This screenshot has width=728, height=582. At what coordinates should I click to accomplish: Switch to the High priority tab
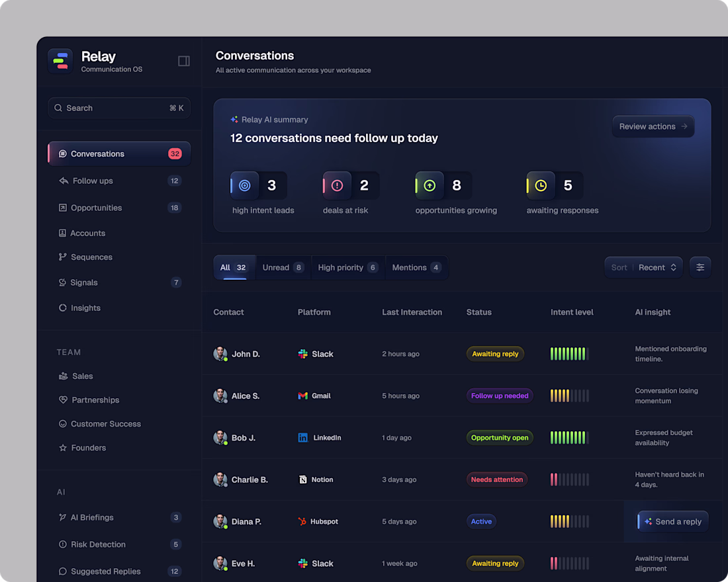pos(348,267)
